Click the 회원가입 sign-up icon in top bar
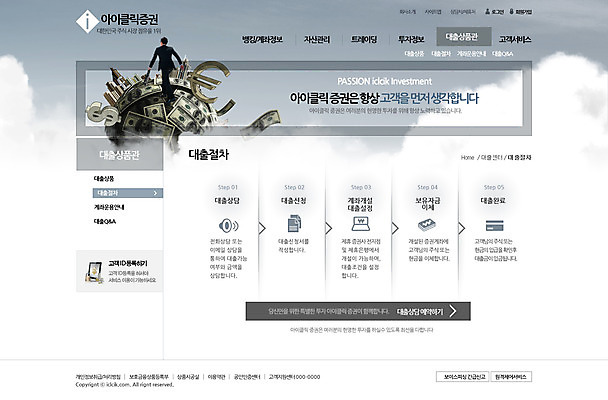 (511, 12)
